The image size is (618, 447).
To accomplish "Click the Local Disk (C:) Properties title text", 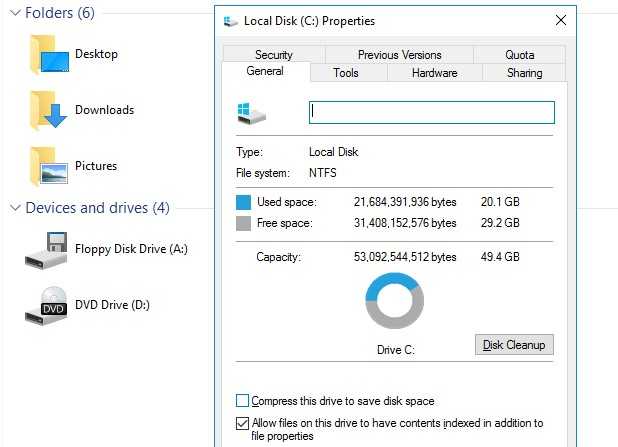I will click(309, 21).
